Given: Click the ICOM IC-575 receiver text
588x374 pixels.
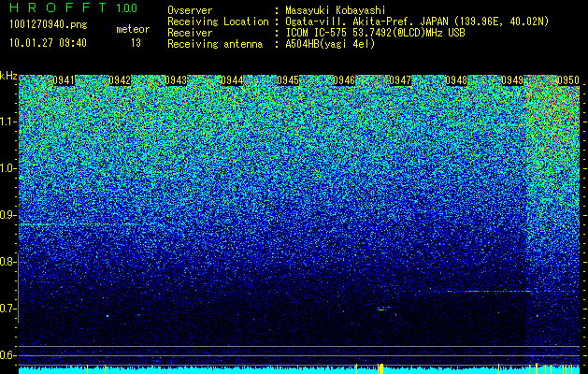Looking at the screenshot, I should [x=375, y=33].
